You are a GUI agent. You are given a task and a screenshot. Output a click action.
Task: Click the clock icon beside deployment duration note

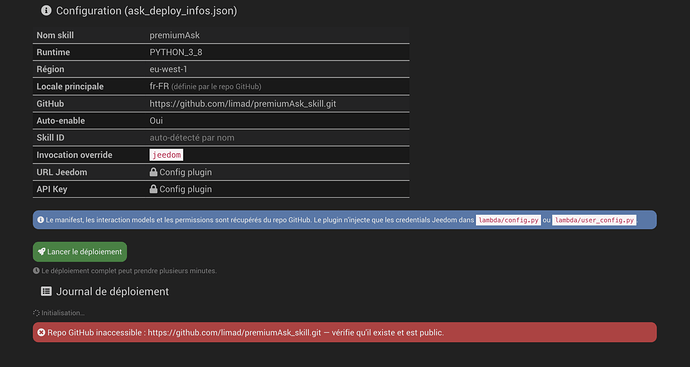pyautogui.click(x=36, y=271)
